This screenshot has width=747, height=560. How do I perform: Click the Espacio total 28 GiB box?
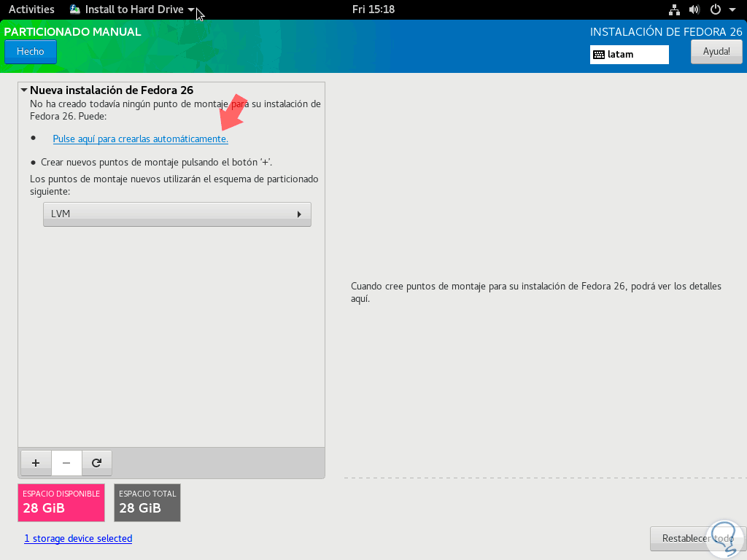(147, 503)
